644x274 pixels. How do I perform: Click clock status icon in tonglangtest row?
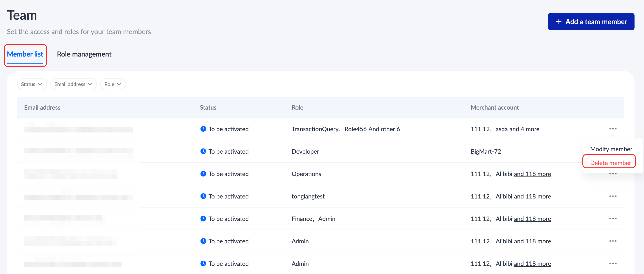pos(203,196)
